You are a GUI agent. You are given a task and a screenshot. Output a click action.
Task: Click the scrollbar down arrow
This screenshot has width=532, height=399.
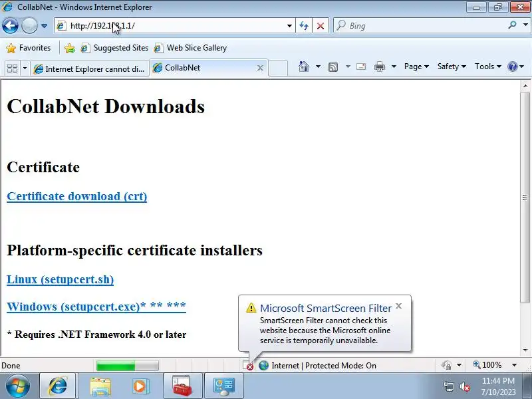click(525, 350)
